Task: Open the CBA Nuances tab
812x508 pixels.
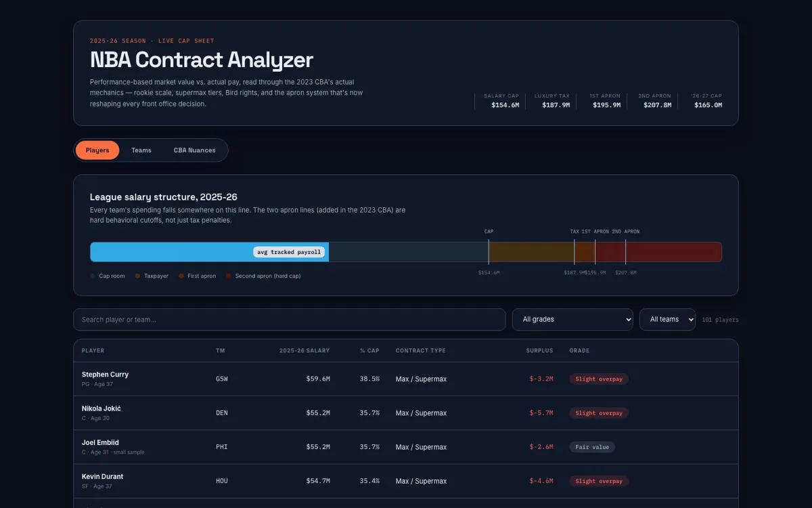Action: click(x=194, y=150)
